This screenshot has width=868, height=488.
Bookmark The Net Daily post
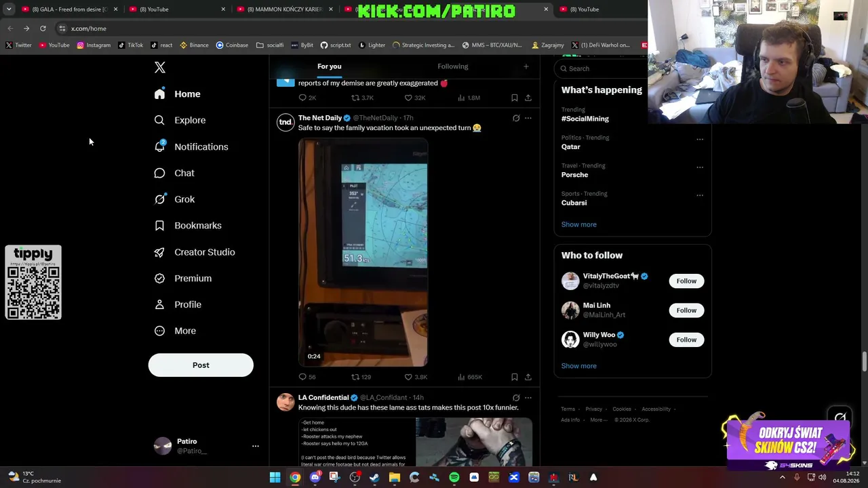[515, 377]
